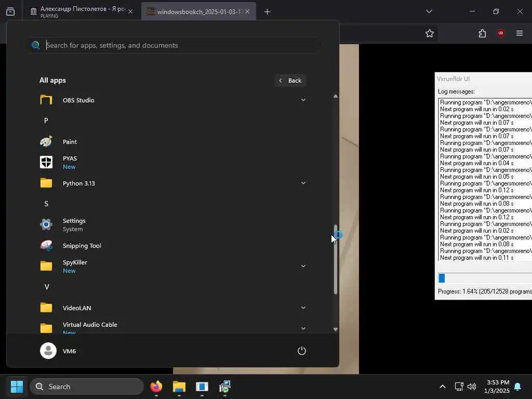Open the SpyKiller folder icon
The width and height of the screenshot is (532, 399).
pos(46,266)
